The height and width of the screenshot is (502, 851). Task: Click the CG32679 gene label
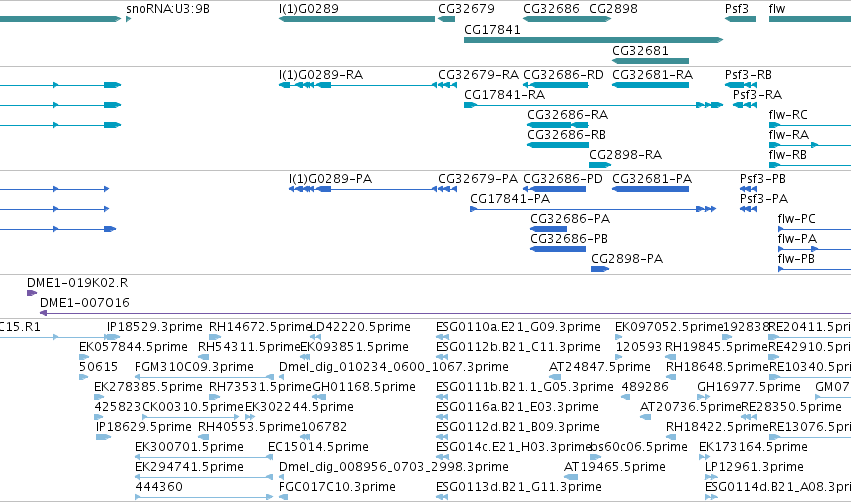pyautogui.click(x=466, y=9)
